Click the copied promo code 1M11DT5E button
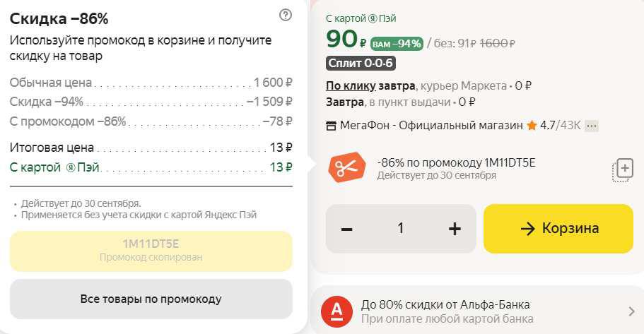The width and height of the screenshot is (644, 334). (x=151, y=251)
